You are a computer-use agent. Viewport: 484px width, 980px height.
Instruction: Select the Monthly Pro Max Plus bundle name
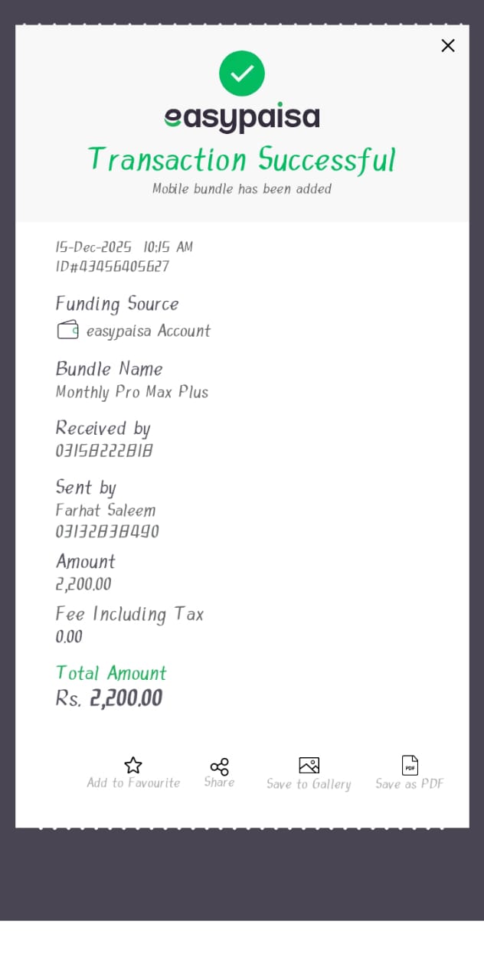pyautogui.click(x=132, y=392)
